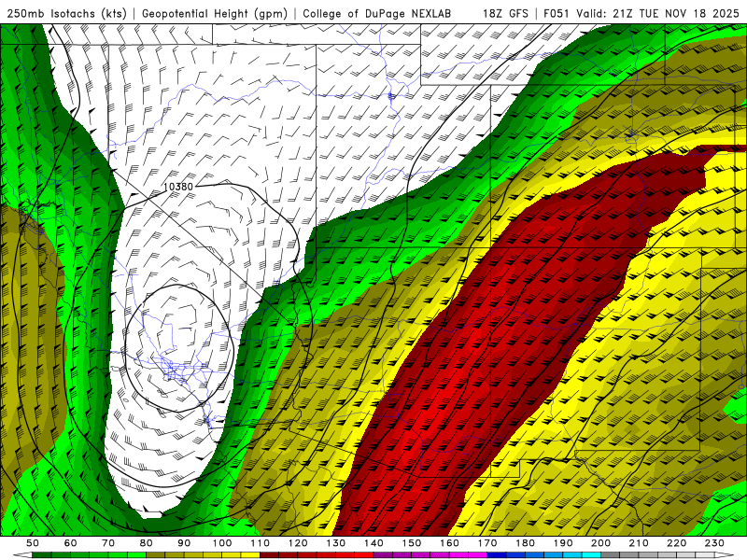Click the legend value 160
Screen dimensions: 747x560
pyautogui.click(x=449, y=543)
